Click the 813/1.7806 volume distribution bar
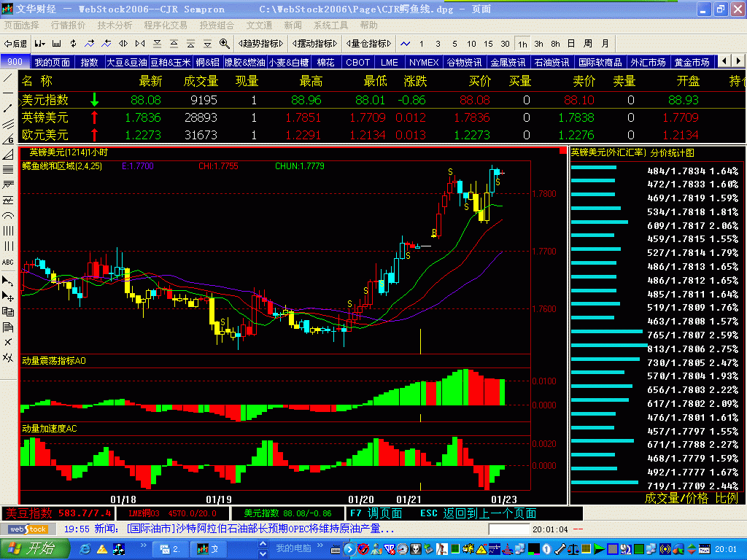This screenshot has width=747, height=560. click(609, 345)
